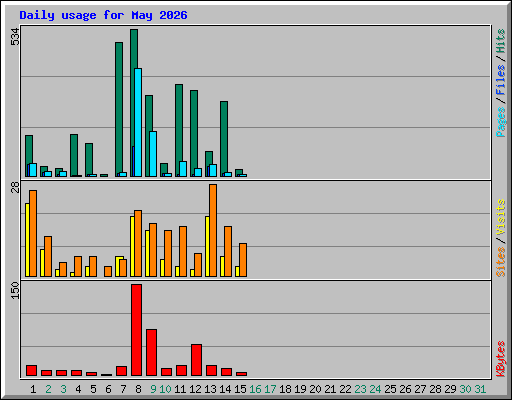Click the red KBytes bar for day 1
The image size is (512, 400).
pos(31,370)
